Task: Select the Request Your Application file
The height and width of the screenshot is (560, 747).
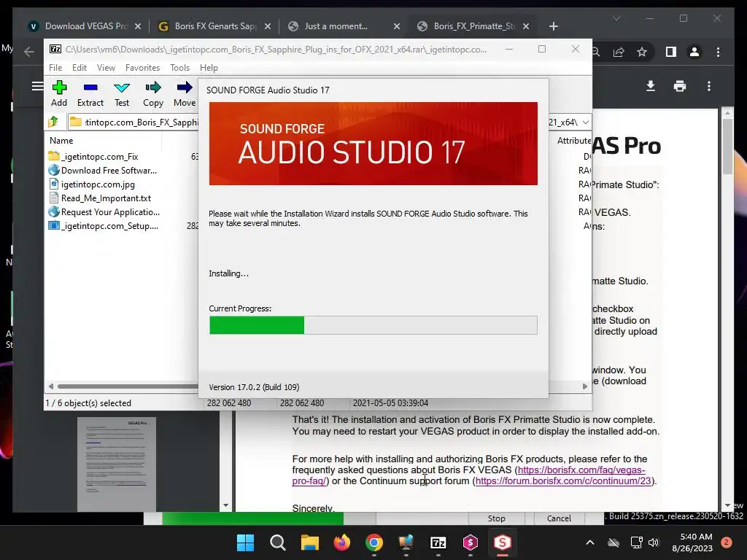Action: pos(110,212)
